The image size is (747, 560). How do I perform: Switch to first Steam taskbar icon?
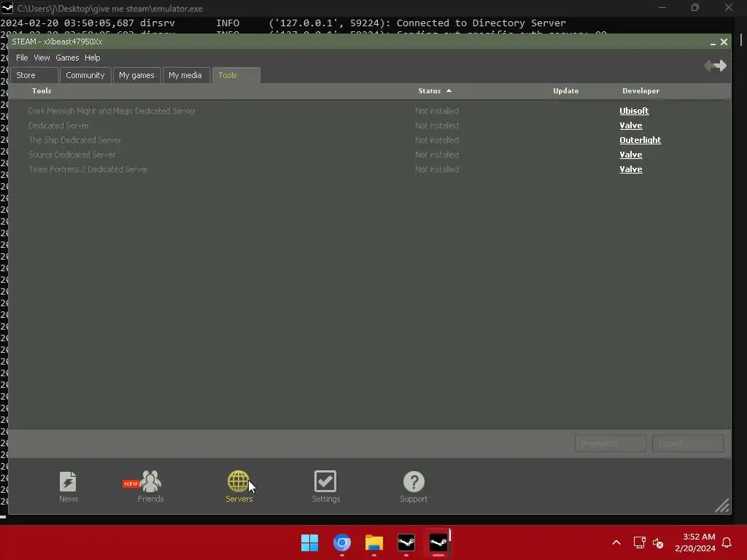coord(406,542)
